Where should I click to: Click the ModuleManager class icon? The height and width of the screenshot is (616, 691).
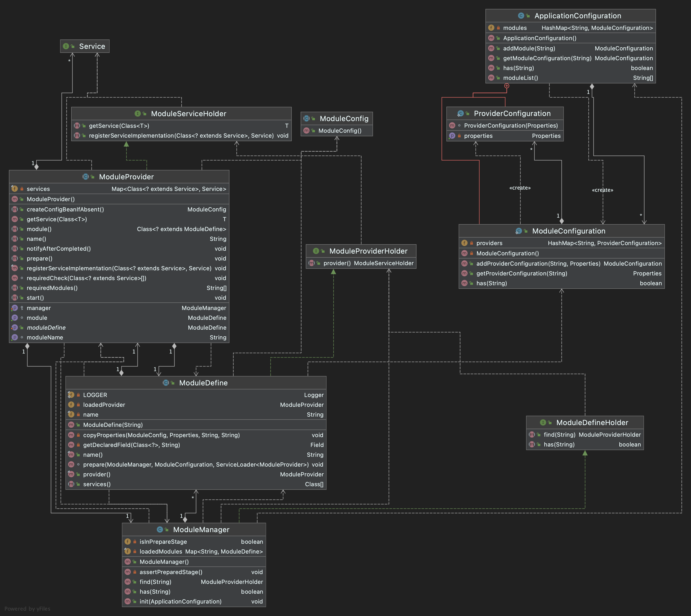click(x=160, y=529)
